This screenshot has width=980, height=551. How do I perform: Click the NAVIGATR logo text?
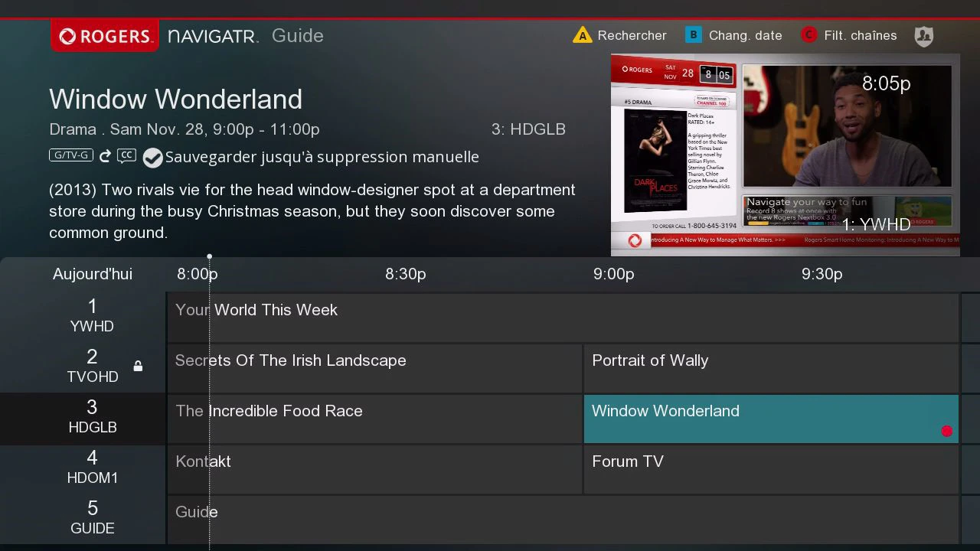pyautogui.click(x=214, y=36)
